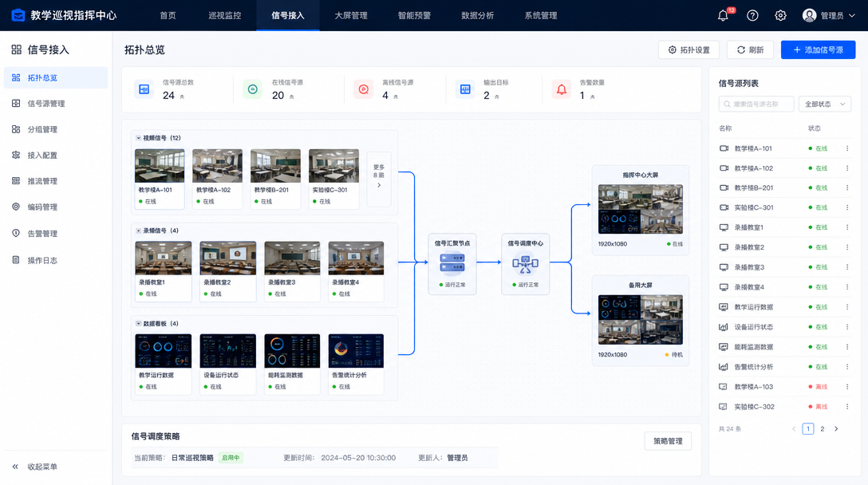Open 推流管理 in the sidebar
This screenshot has width=868, height=485.
[x=56, y=181]
